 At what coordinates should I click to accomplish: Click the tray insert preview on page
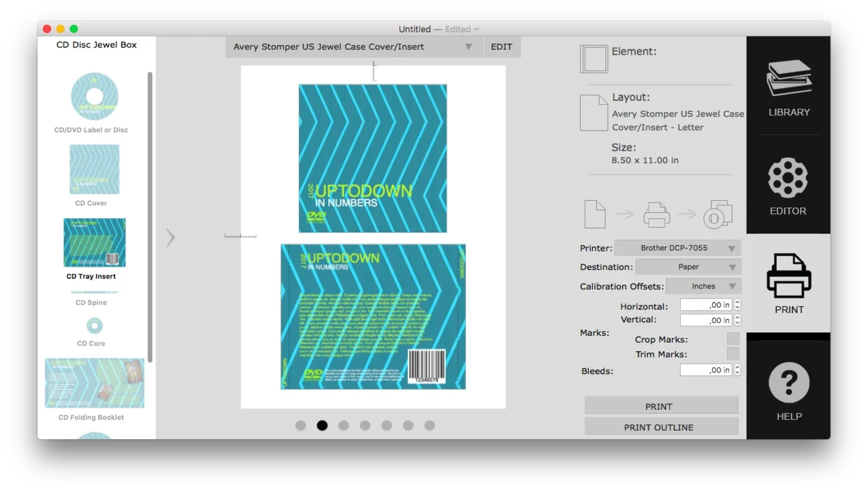(373, 317)
